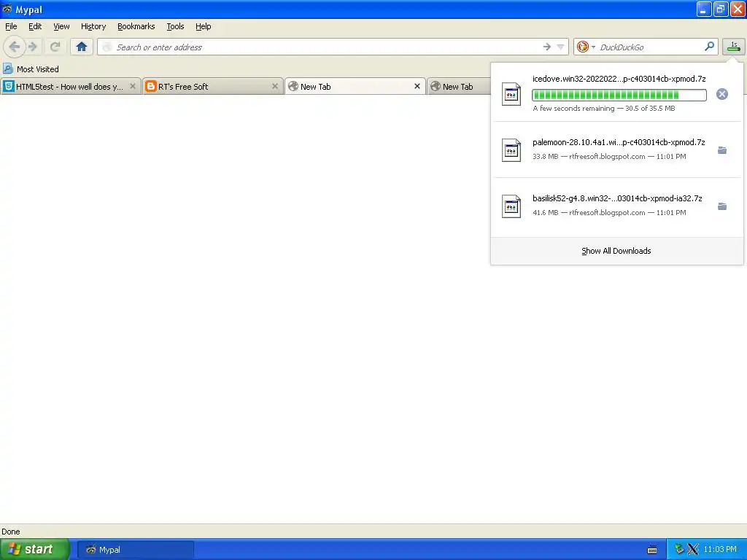The width and height of the screenshot is (747, 560).
Task: Click the search magnifier icon
Action: pos(709,46)
